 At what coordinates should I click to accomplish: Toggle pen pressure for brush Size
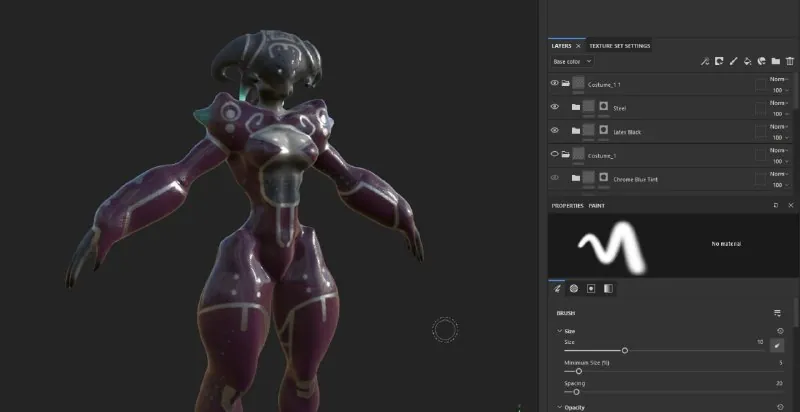777,346
